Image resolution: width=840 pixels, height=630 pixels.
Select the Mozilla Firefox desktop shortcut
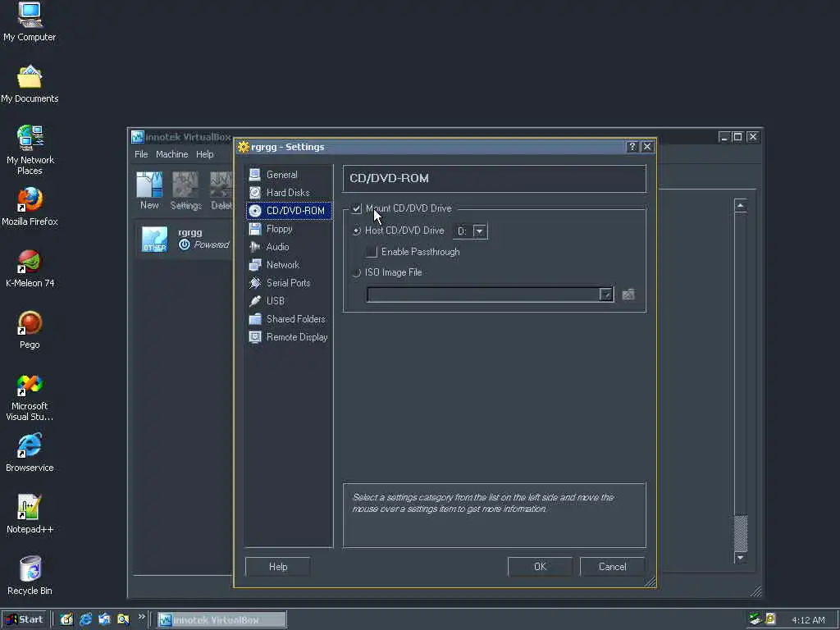tap(30, 207)
